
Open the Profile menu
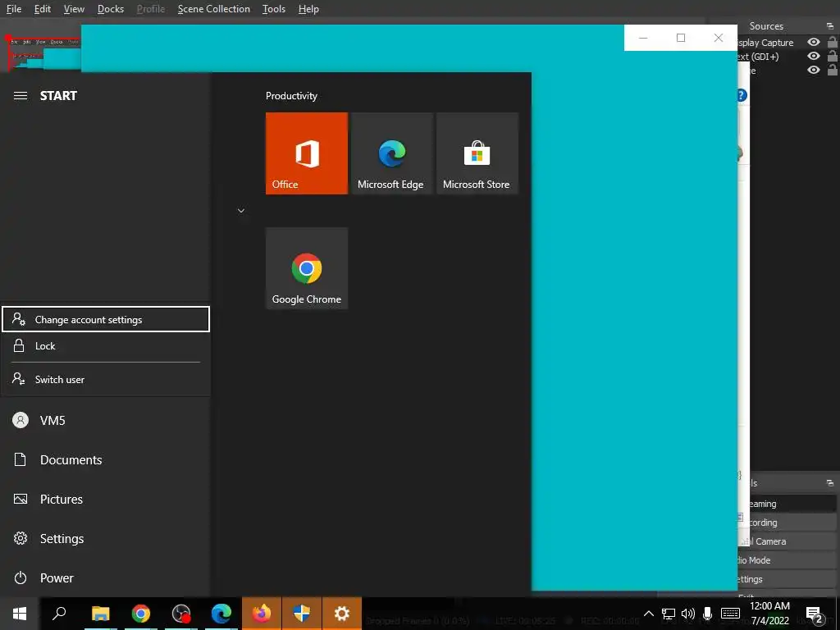(151, 8)
